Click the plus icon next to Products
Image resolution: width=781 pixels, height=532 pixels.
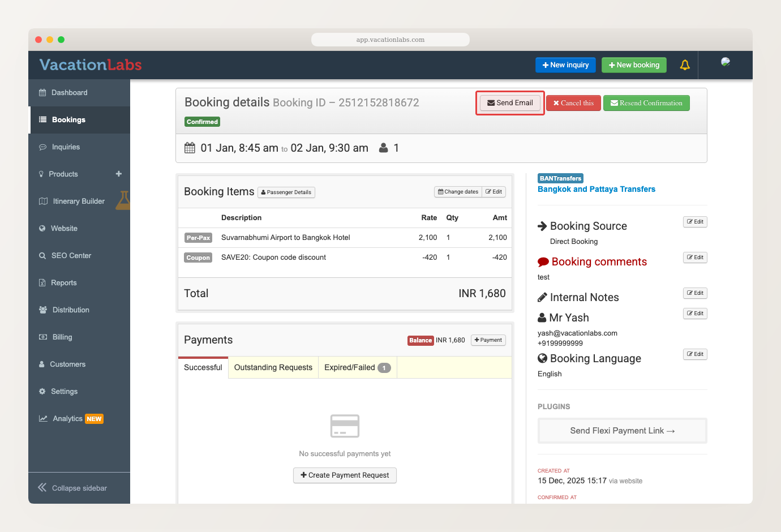click(x=119, y=174)
